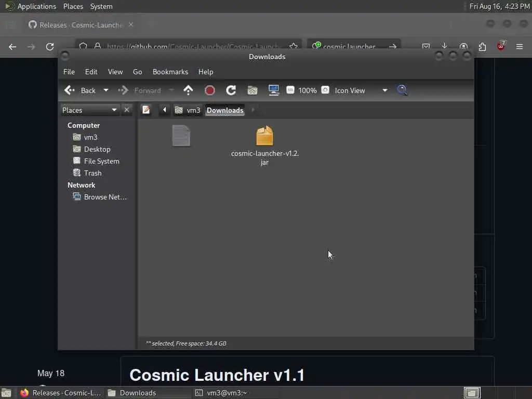Click Firefox account icon
This screenshot has width=532, height=399.
coord(463,46)
